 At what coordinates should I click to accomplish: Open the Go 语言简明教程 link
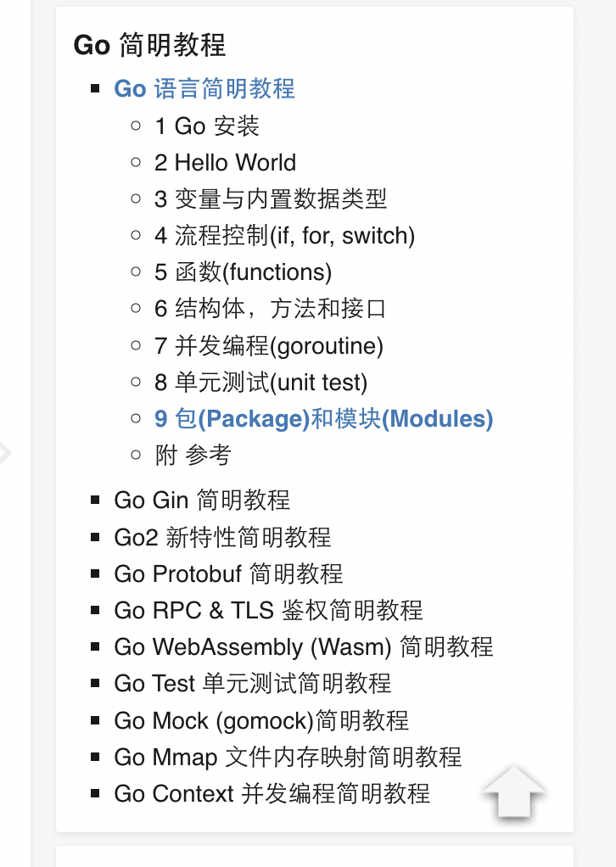(x=204, y=89)
